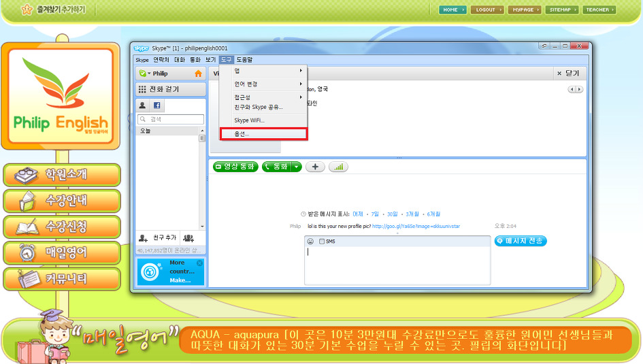Open the 보기 menu
643x364 pixels.
(210, 59)
